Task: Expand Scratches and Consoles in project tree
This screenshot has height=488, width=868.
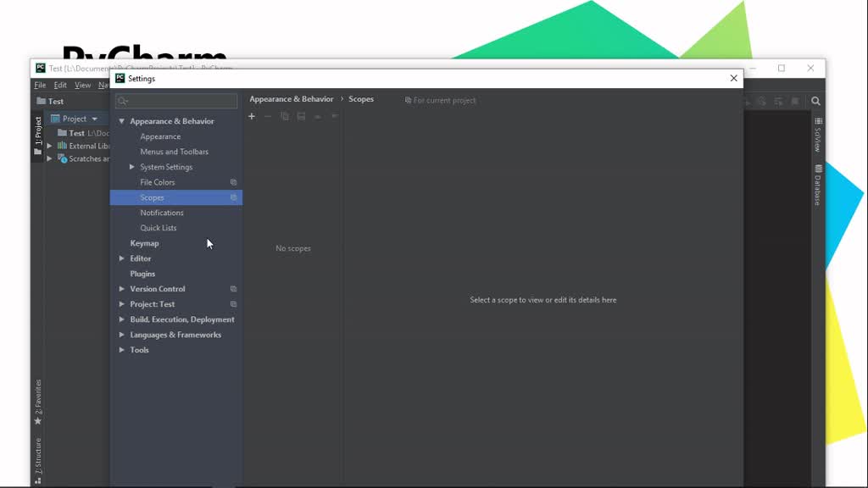Action: (50, 158)
